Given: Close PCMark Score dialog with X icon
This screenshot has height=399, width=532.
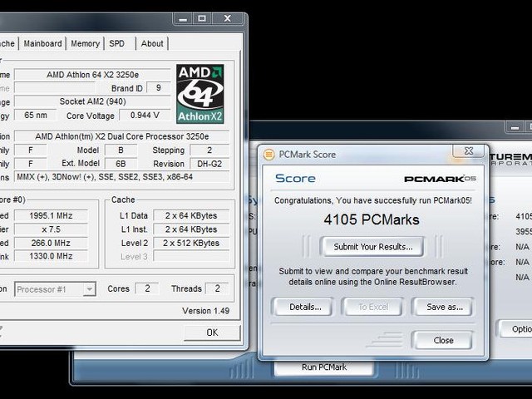Looking at the screenshot, I should 469,150.
